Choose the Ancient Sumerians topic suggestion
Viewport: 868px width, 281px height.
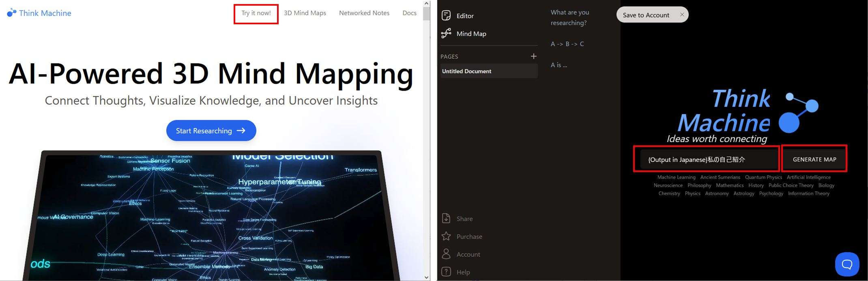pyautogui.click(x=720, y=177)
